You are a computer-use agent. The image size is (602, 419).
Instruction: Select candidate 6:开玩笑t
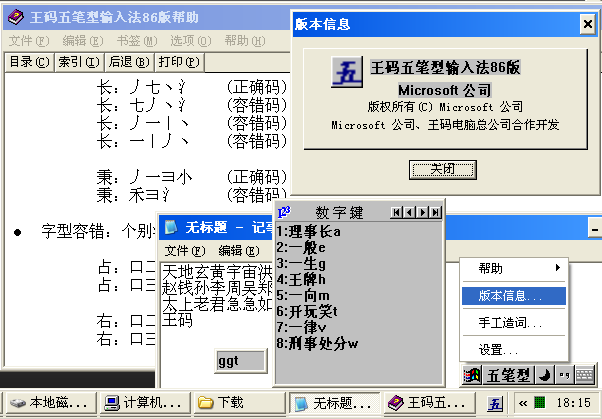(x=307, y=311)
